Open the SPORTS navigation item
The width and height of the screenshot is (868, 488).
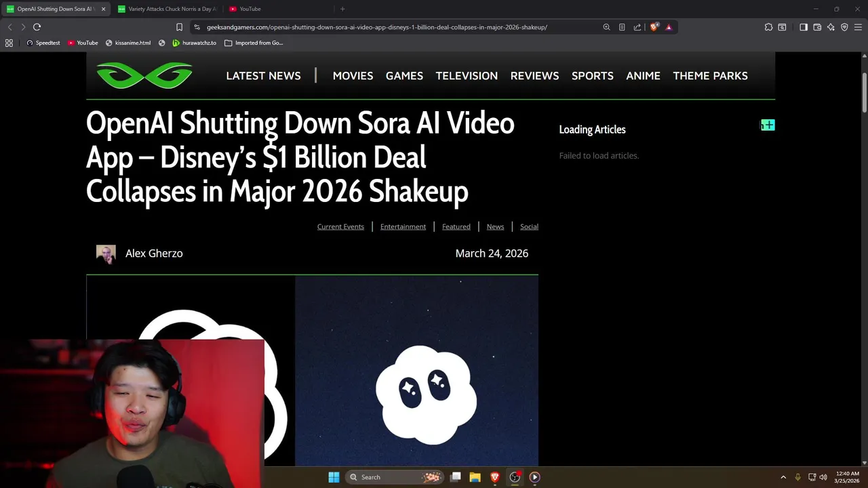click(x=593, y=76)
